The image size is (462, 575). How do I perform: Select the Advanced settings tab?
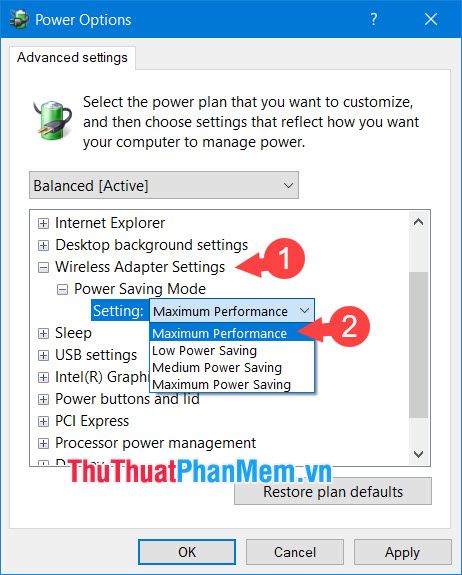72,58
